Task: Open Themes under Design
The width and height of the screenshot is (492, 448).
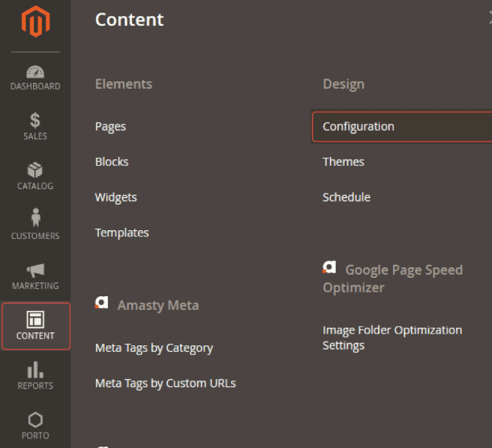Action: 343,162
